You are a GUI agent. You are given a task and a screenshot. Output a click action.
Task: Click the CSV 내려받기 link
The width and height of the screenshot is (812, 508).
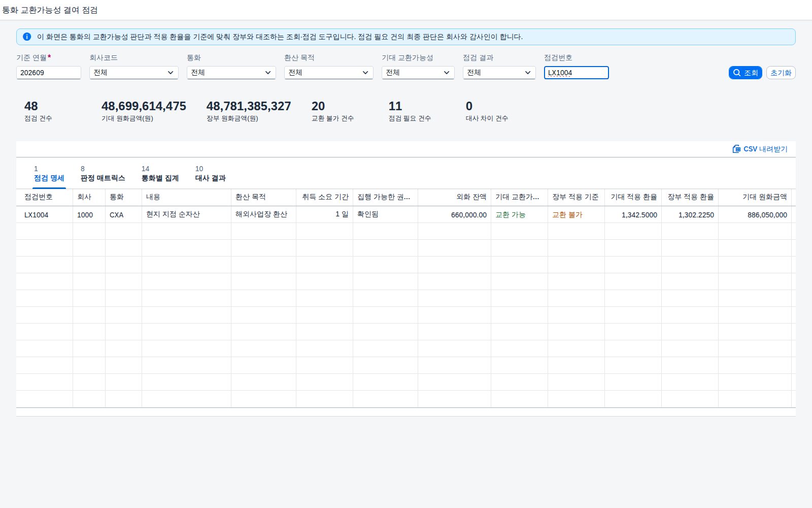(x=760, y=149)
